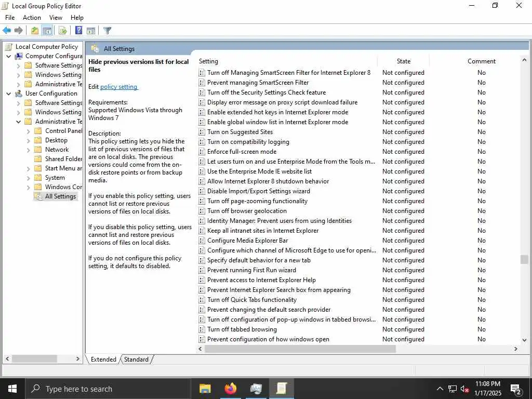
Task: Click icon beside 'Configure Media Explorer Bar'
Action: (202, 241)
